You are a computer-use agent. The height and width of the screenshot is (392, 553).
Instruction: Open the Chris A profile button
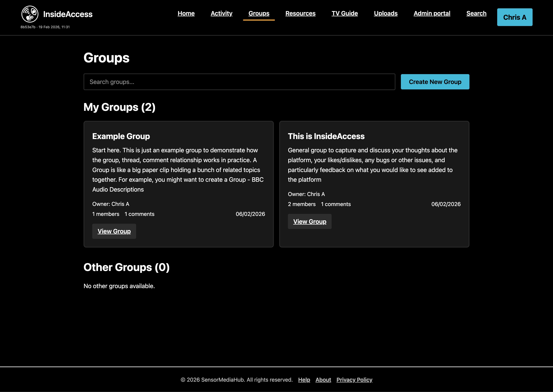coord(515,17)
